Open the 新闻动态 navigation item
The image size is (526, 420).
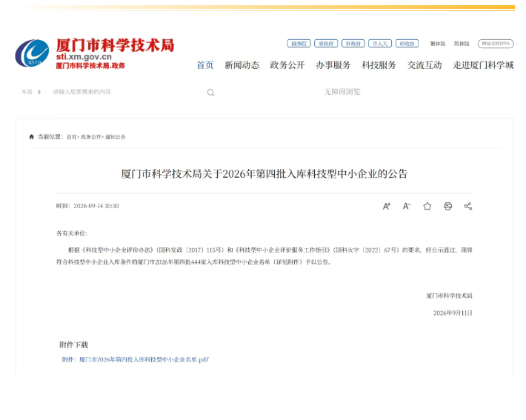click(x=242, y=65)
